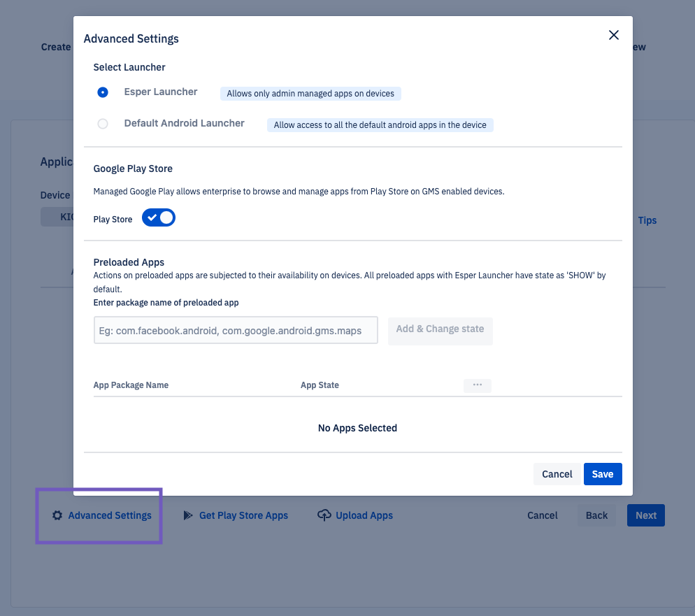
Task: Click the Play Store icon next to Get Play Store Apps
Action: pyautogui.click(x=188, y=515)
